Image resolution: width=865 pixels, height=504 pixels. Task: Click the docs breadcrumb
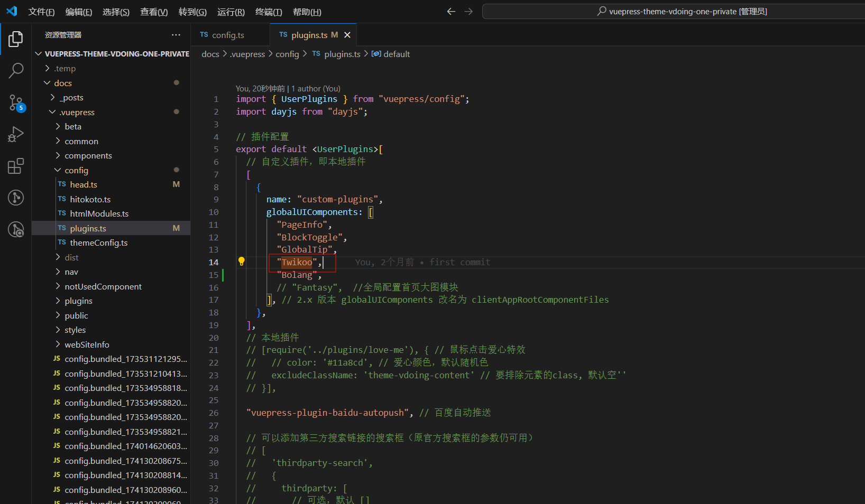click(x=210, y=54)
